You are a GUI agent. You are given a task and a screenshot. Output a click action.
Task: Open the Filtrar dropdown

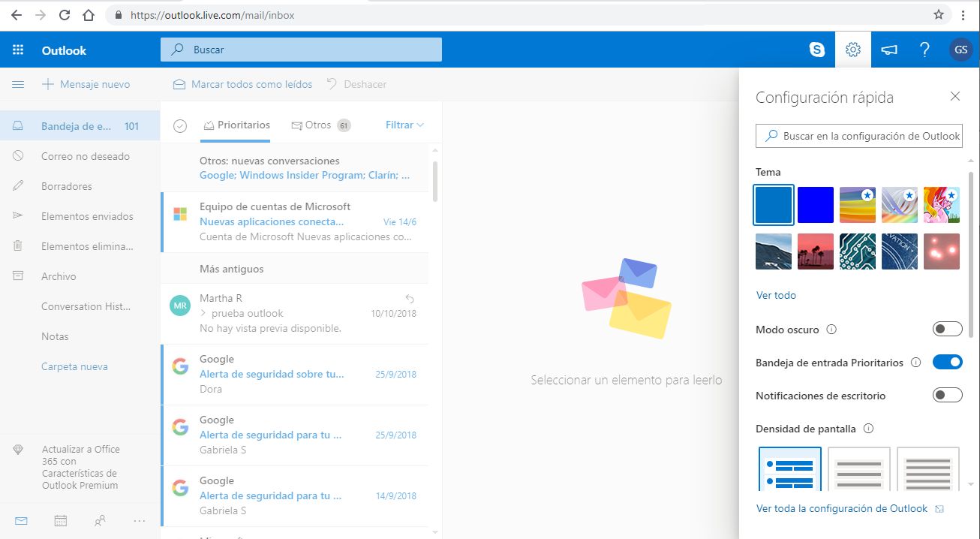pos(405,125)
